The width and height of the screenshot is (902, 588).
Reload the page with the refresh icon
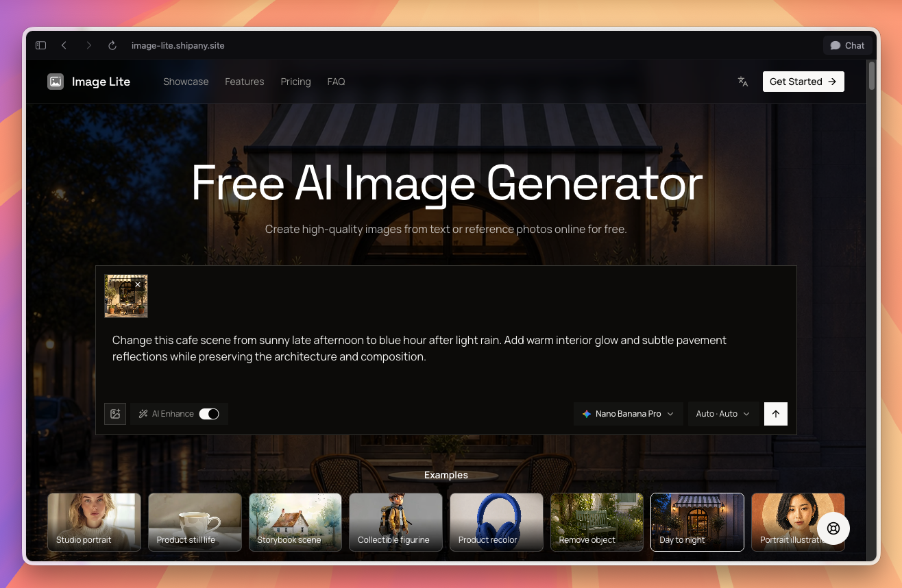pyautogui.click(x=112, y=45)
